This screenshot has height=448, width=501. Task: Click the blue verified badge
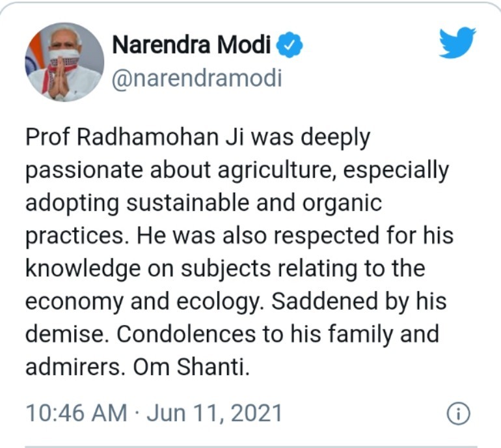tap(290, 46)
